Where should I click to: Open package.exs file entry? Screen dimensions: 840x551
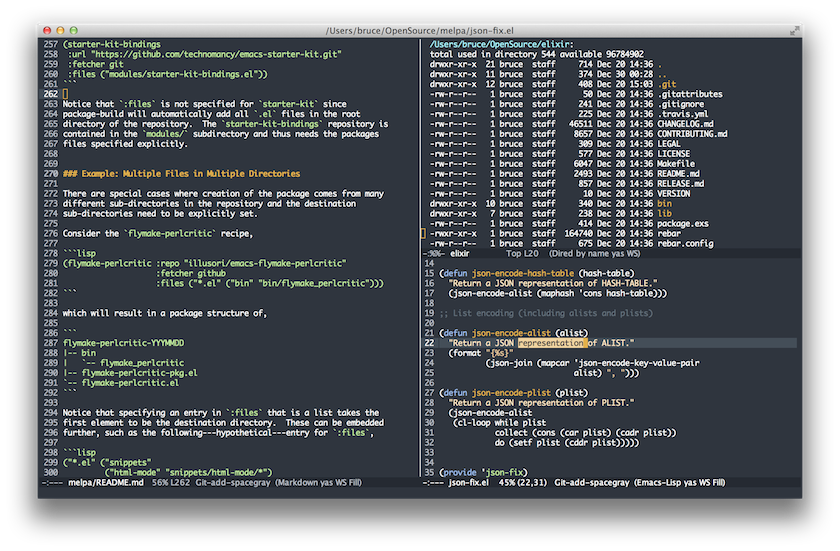(x=682, y=223)
